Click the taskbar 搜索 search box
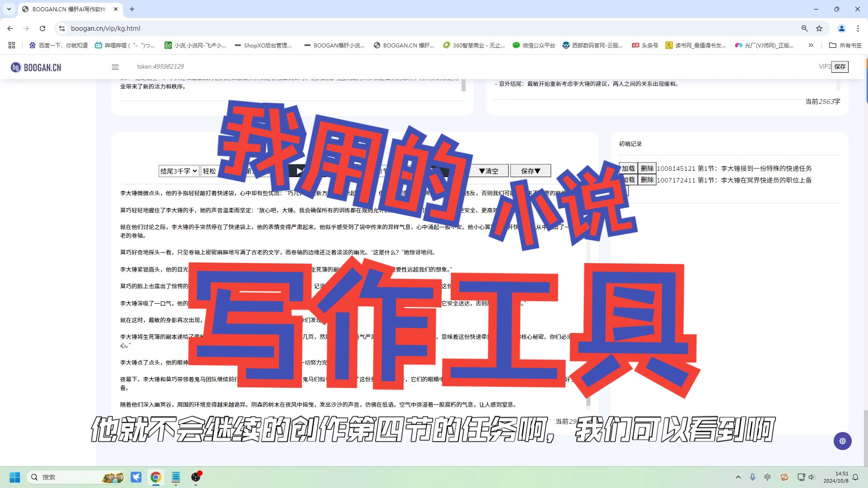This screenshot has height=488, width=868. [x=76, y=477]
